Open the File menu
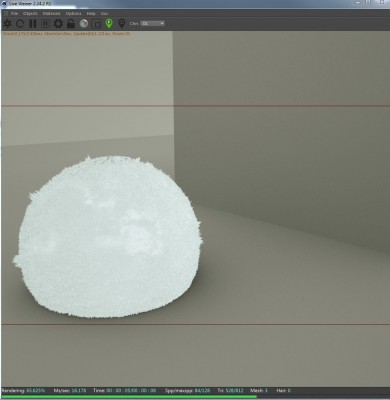This screenshot has width=390, height=400. pos(14,14)
